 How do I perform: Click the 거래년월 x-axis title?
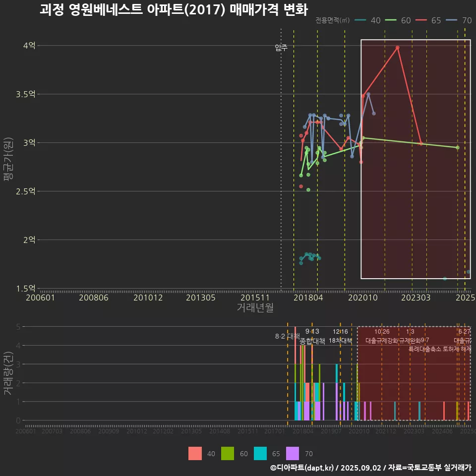pos(255,307)
